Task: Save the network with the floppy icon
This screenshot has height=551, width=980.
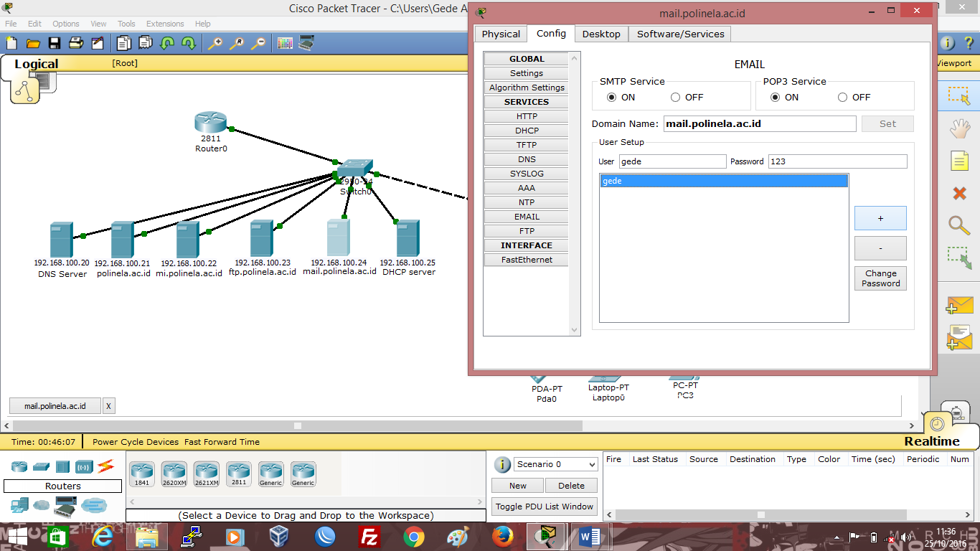Action: coord(55,43)
